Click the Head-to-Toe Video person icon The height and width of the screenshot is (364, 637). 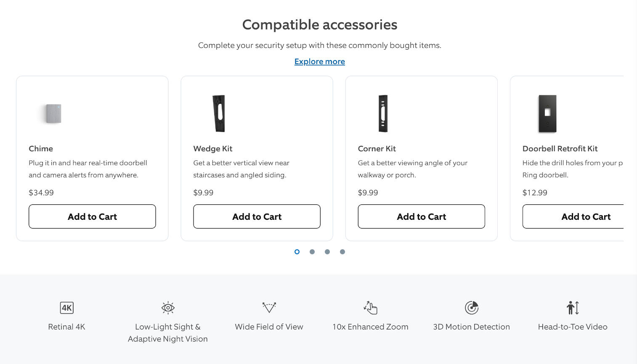point(573,308)
